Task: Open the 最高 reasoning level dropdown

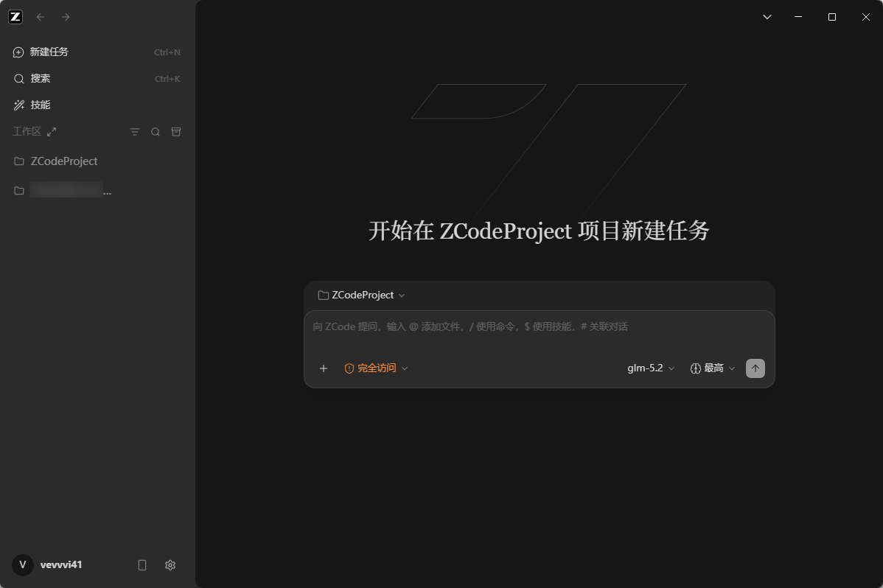Action: coord(713,368)
